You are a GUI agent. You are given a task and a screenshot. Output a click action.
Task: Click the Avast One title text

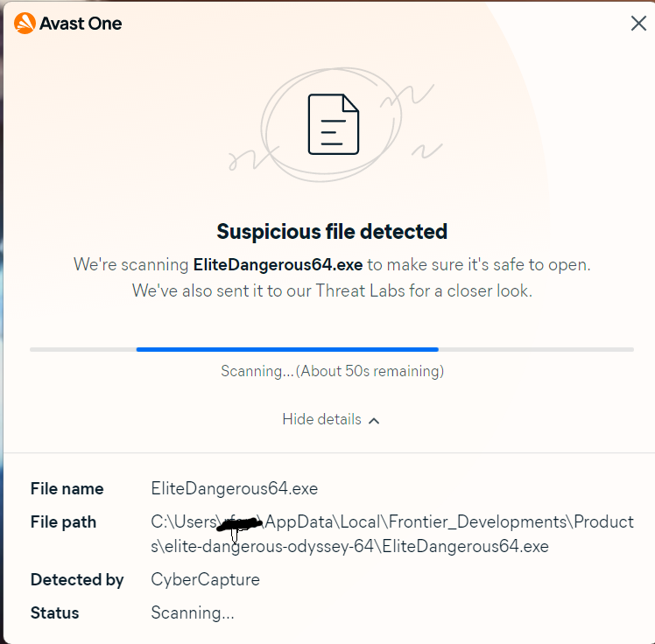click(x=81, y=24)
